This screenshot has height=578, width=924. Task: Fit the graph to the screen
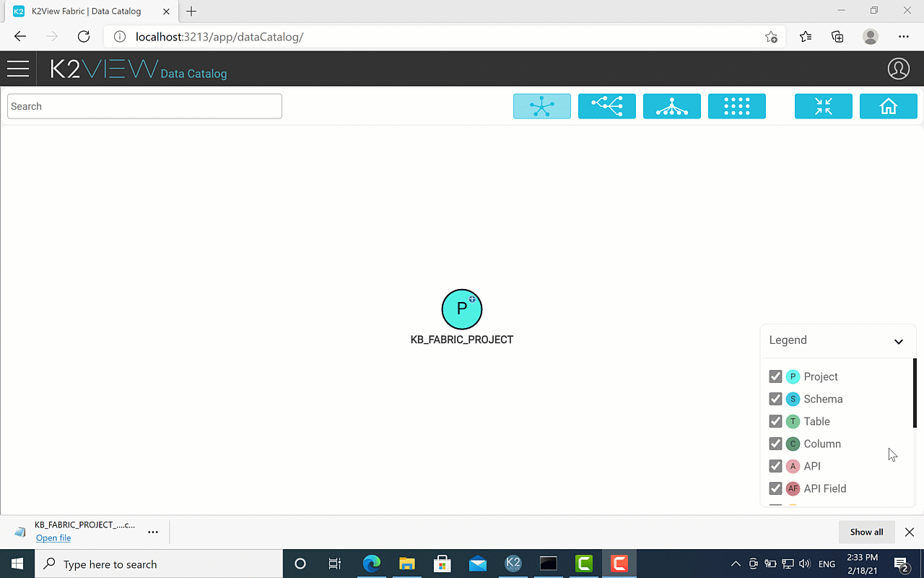(x=823, y=106)
